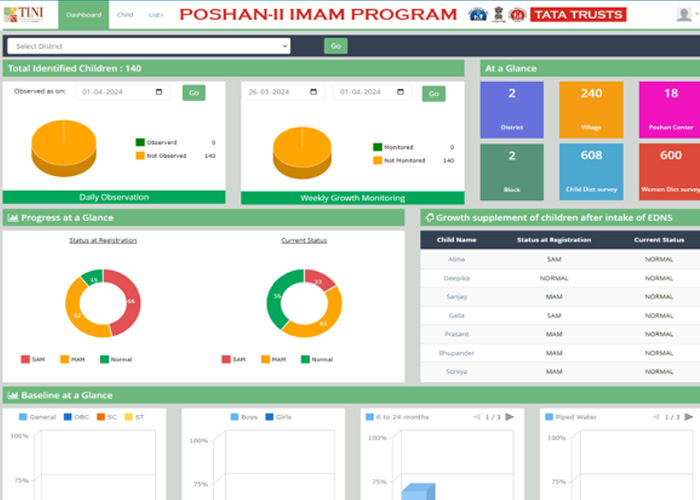Open calendar picker for weekly end date

pos(400,92)
